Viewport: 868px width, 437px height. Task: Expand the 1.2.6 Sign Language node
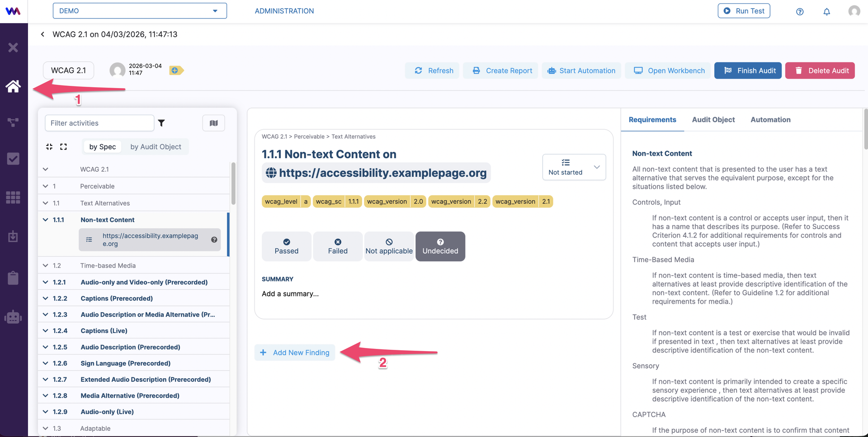coord(46,363)
